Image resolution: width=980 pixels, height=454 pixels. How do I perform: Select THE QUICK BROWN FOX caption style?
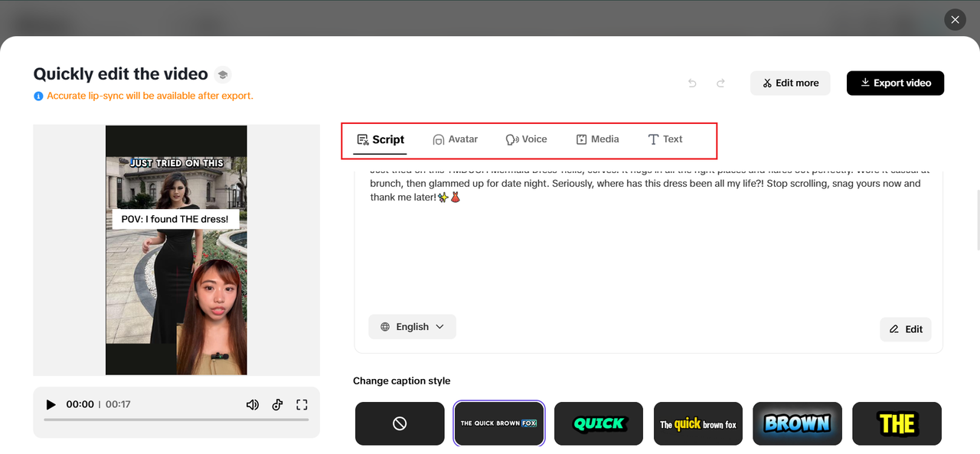(x=499, y=423)
